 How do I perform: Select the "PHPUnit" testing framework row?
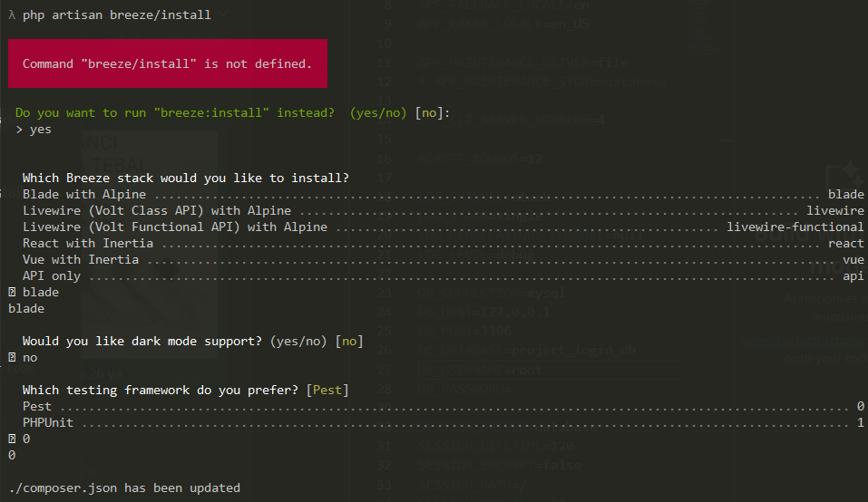point(48,423)
